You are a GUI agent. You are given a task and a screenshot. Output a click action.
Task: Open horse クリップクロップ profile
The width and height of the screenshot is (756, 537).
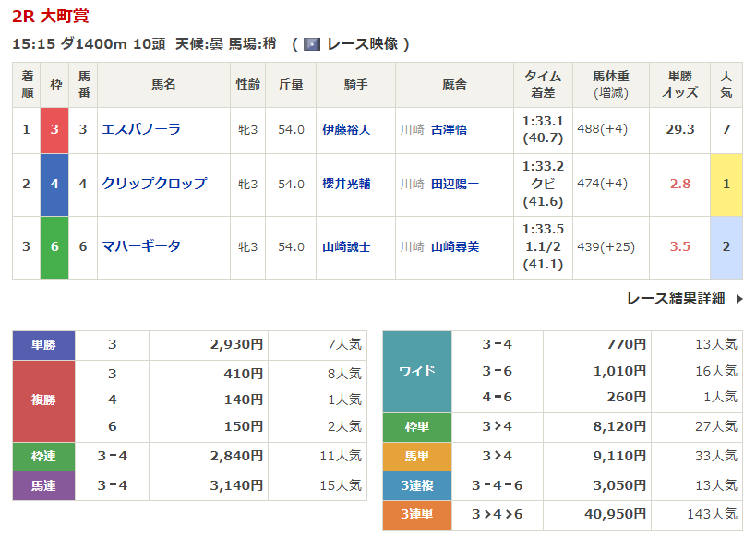click(154, 184)
